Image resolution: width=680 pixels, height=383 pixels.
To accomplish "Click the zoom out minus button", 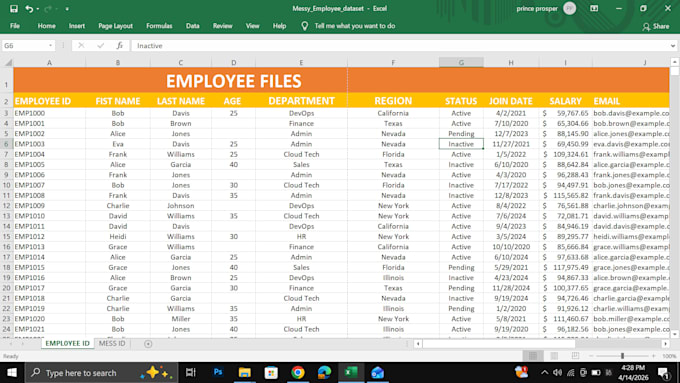I will tap(591, 356).
